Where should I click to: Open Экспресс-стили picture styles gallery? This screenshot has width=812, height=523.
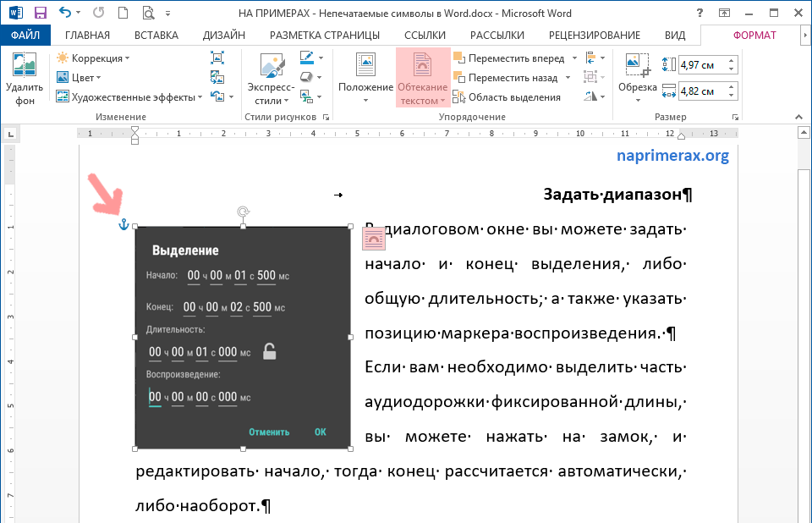click(x=271, y=80)
